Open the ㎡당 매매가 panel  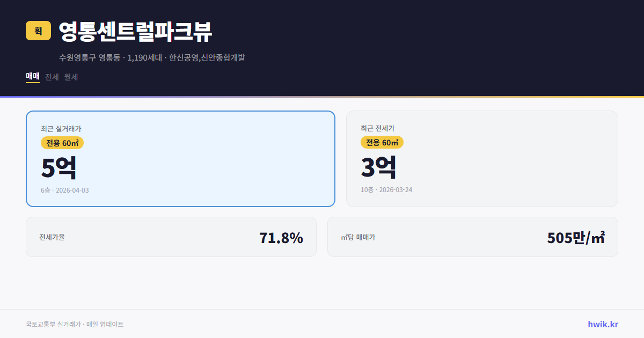click(x=472, y=237)
